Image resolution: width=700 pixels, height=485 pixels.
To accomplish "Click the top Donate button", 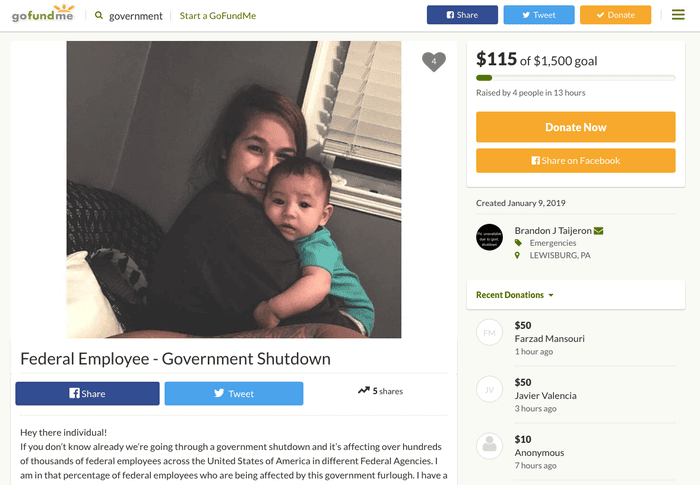I will tap(615, 15).
